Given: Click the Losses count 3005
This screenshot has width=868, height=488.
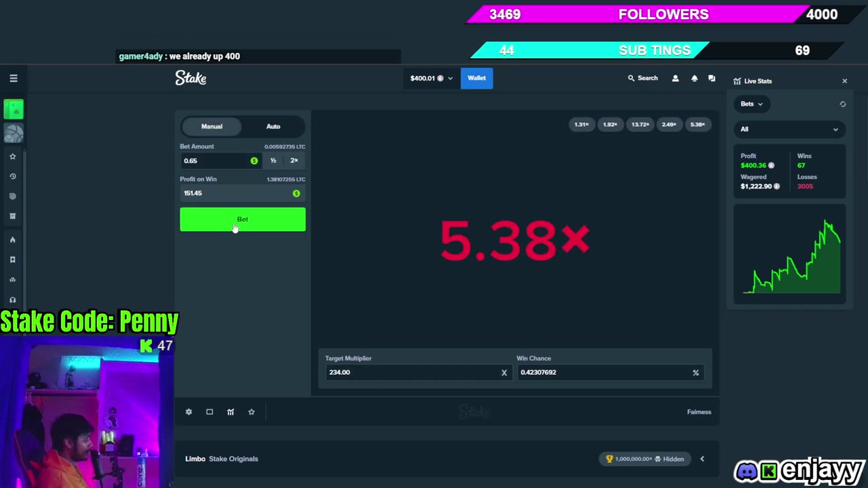Looking at the screenshot, I should (805, 186).
